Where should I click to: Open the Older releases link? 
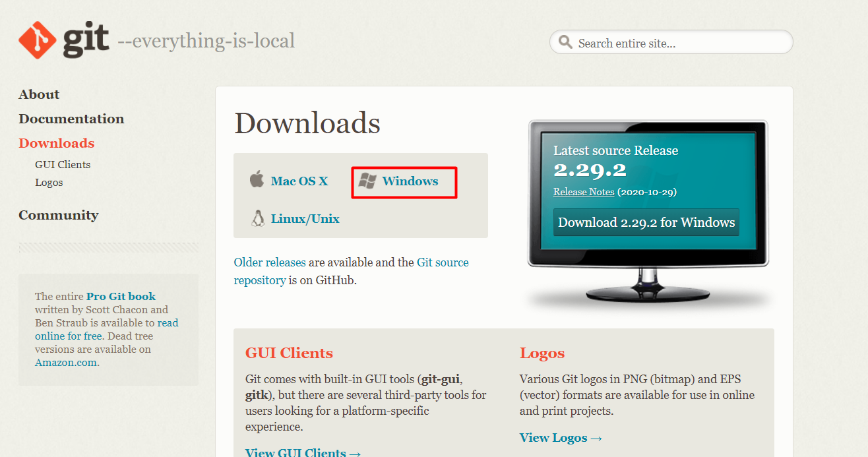(x=270, y=262)
